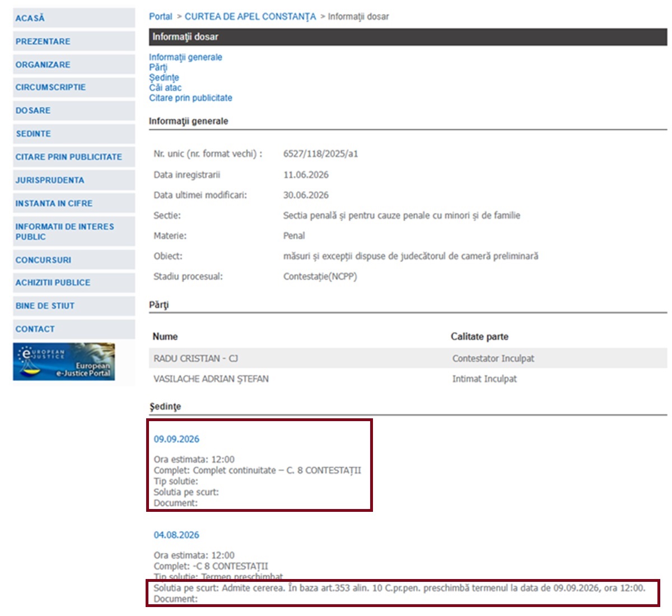Jump to Informații generale anchor link
Image resolution: width=672 pixels, height=616 pixels.
point(185,57)
